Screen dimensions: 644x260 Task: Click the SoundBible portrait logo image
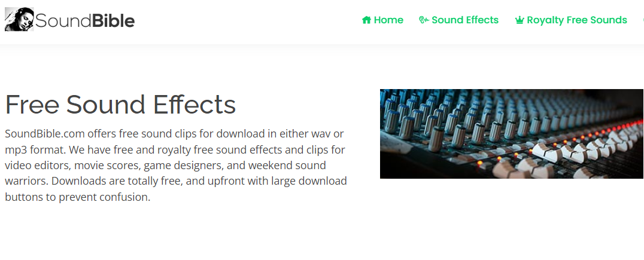click(19, 20)
